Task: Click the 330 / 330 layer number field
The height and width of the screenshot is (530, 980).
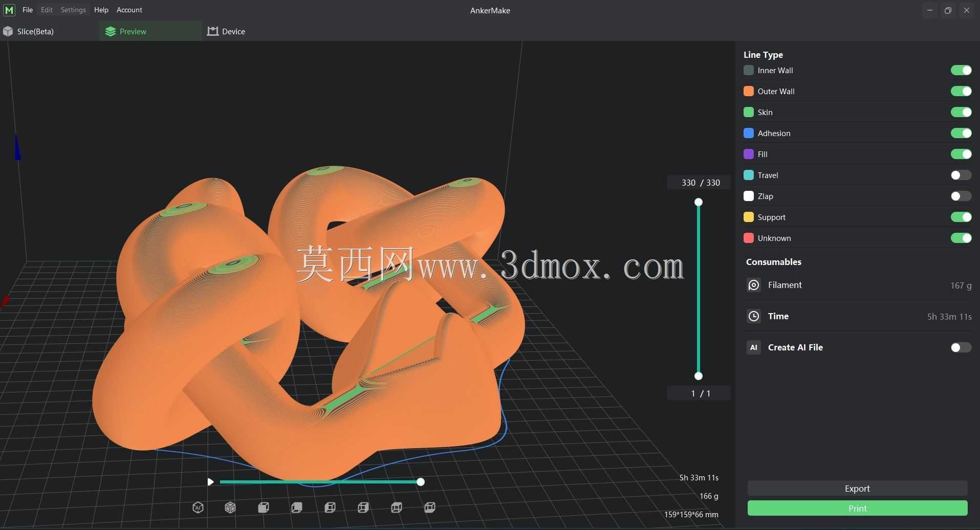Action: pos(699,183)
